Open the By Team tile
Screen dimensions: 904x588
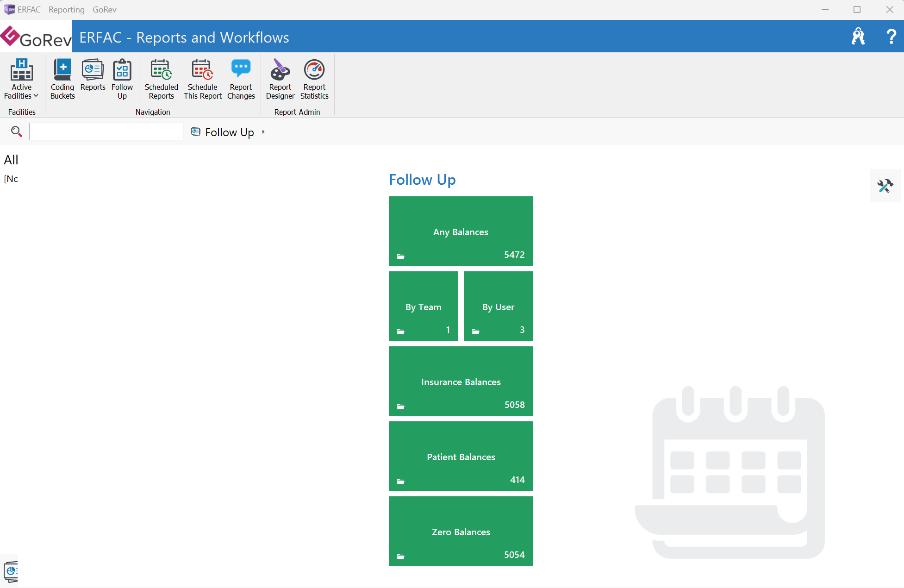pos(424,306)
